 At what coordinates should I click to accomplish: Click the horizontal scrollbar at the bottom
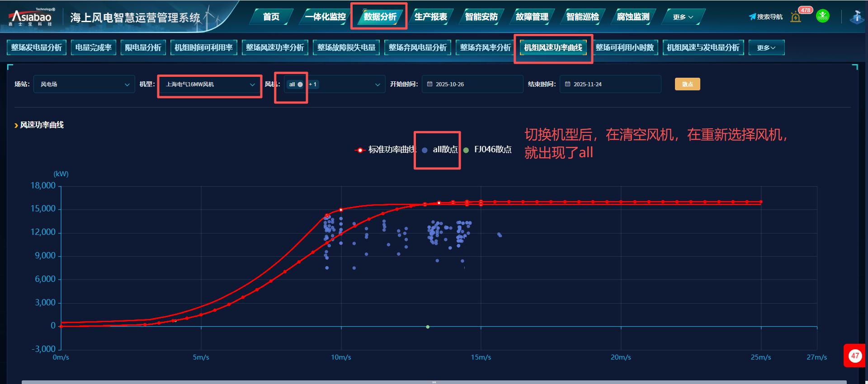point(434,382)
